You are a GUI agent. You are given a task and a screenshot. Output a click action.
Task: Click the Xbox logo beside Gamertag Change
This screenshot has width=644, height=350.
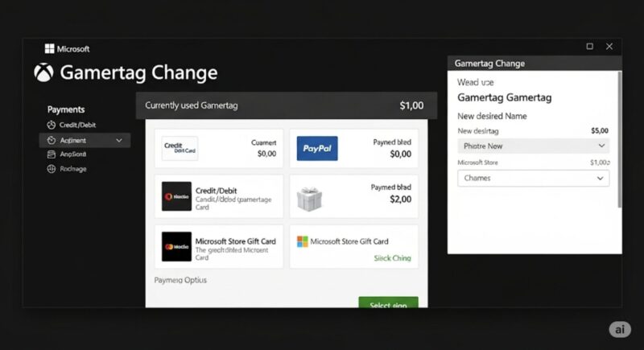click(x=43, y=72)
